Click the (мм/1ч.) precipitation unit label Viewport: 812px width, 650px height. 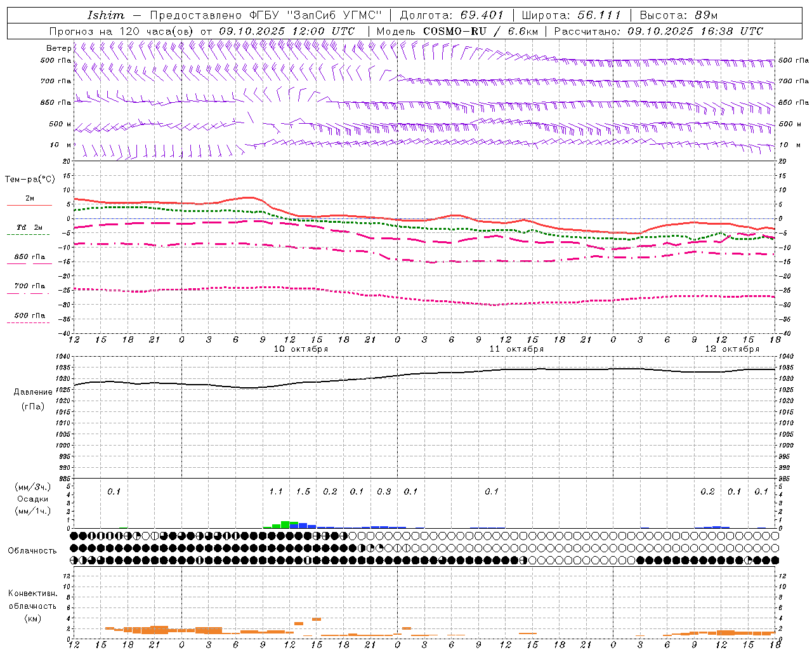pyautogui.click(x=33, y=511)
